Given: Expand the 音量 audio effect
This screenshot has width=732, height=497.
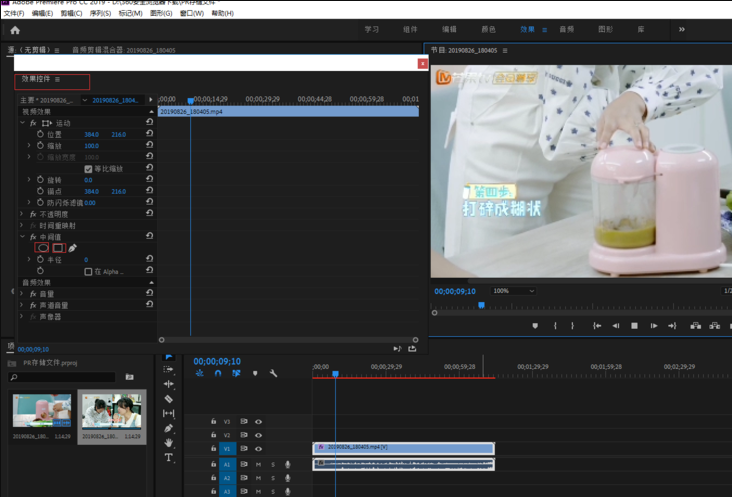Looking at the screenshot, I should (x=22, y=294).
